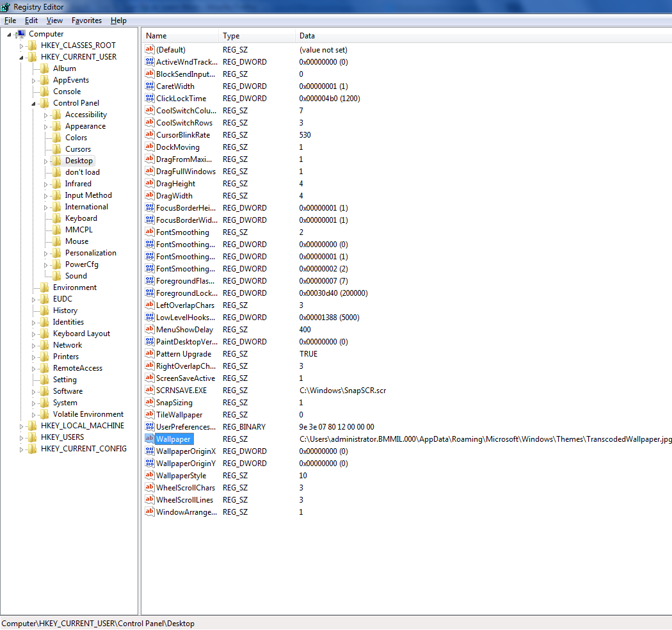672x630 pixels.
Task: Select the Pattern Upgrade value
Action: click(x=184, y=354)
